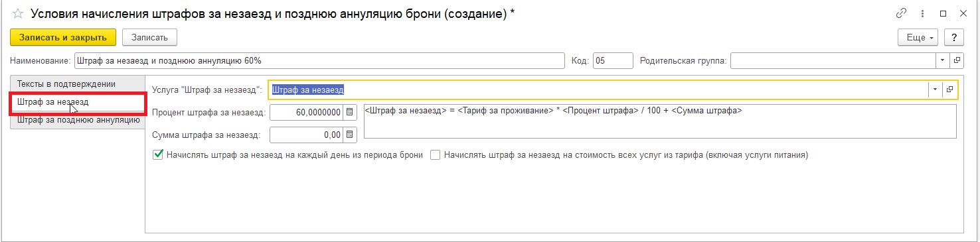
Task: Switch to Тексты в подтверждении tab
Action: tap(78, 84)
